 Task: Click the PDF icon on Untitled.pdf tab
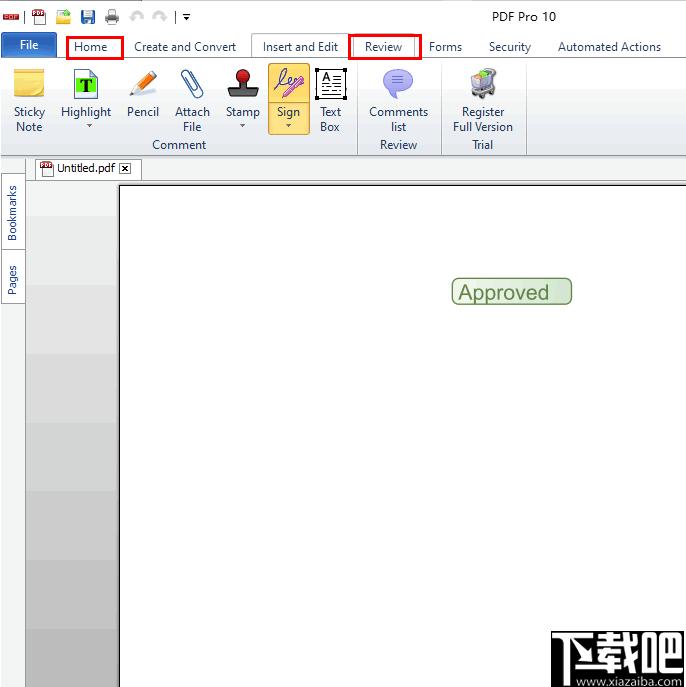pyautogui.click(x=46, y=169)
